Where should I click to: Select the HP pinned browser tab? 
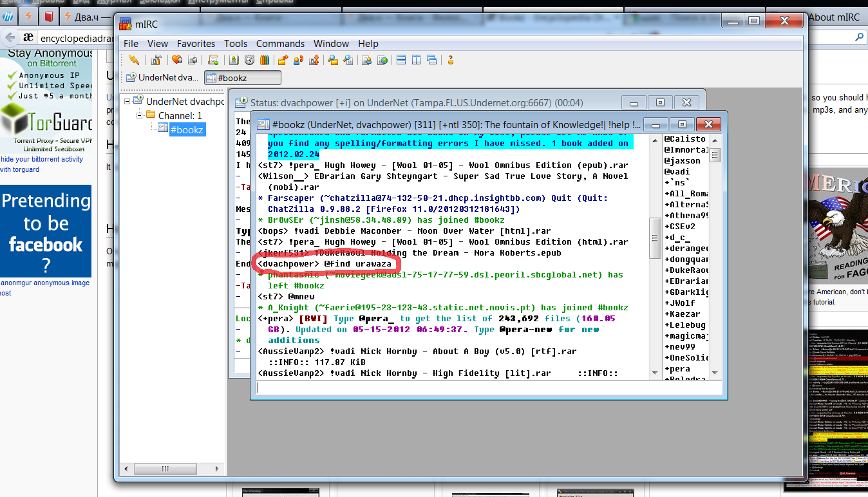pyautogui.click(x=6, y=17)
